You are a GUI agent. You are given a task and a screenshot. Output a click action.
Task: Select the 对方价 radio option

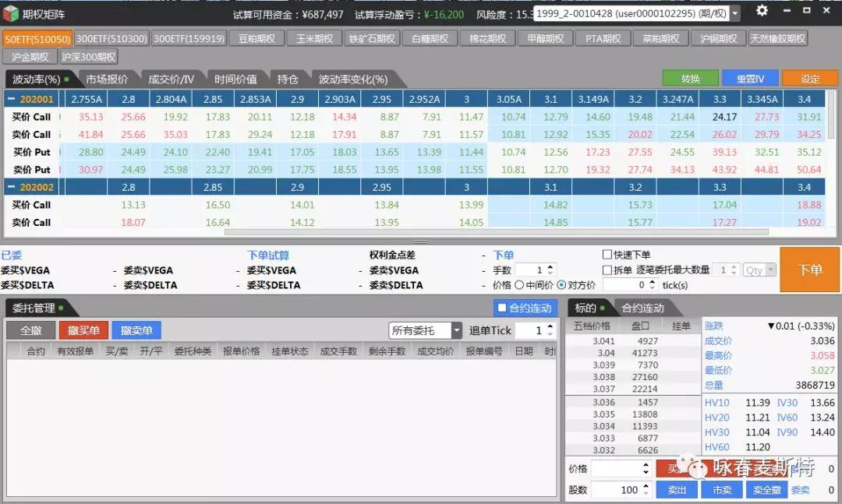pos(561,285)
